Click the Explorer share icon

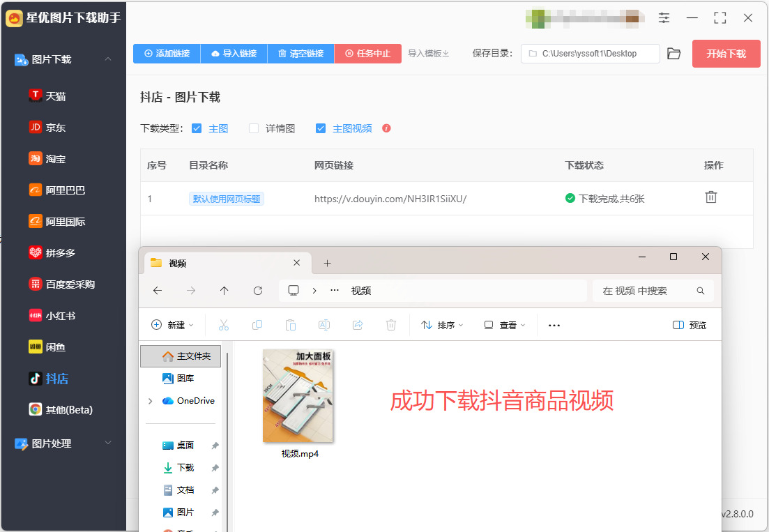[358, 325]
